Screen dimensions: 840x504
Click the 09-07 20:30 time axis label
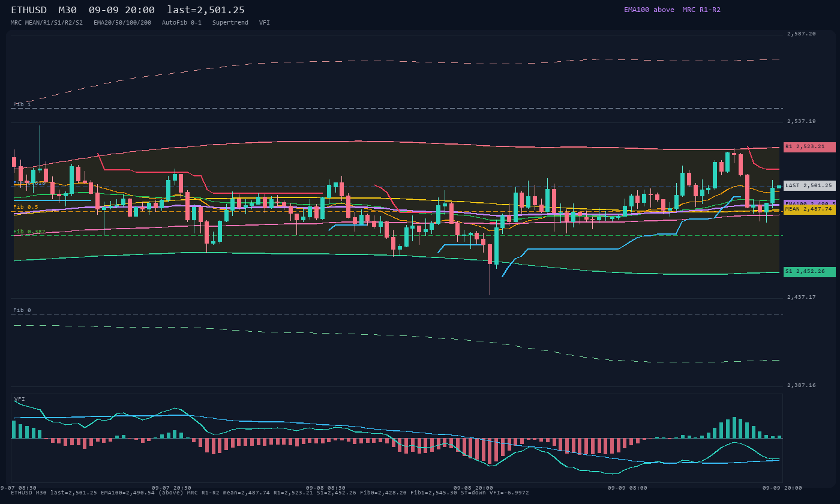[172, 488]
